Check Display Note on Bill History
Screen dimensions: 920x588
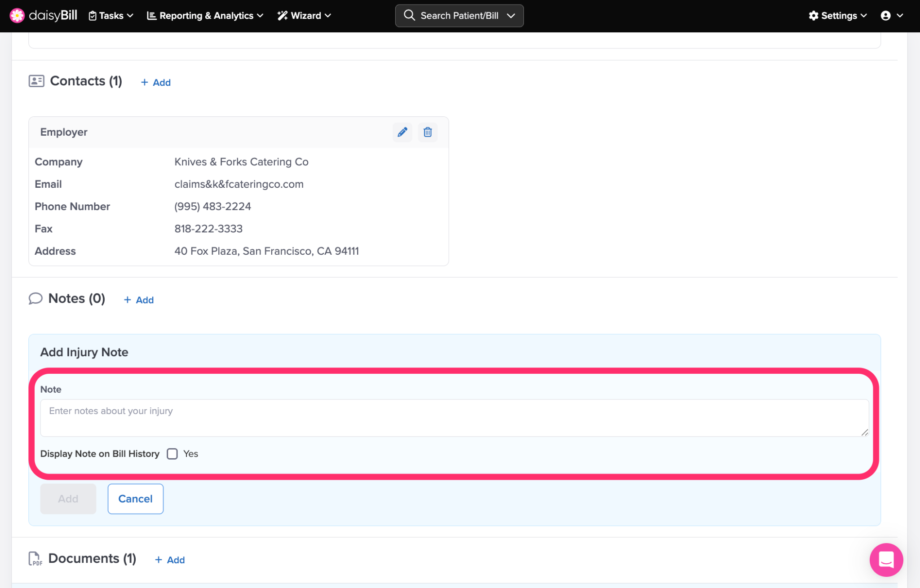(172, 454)
